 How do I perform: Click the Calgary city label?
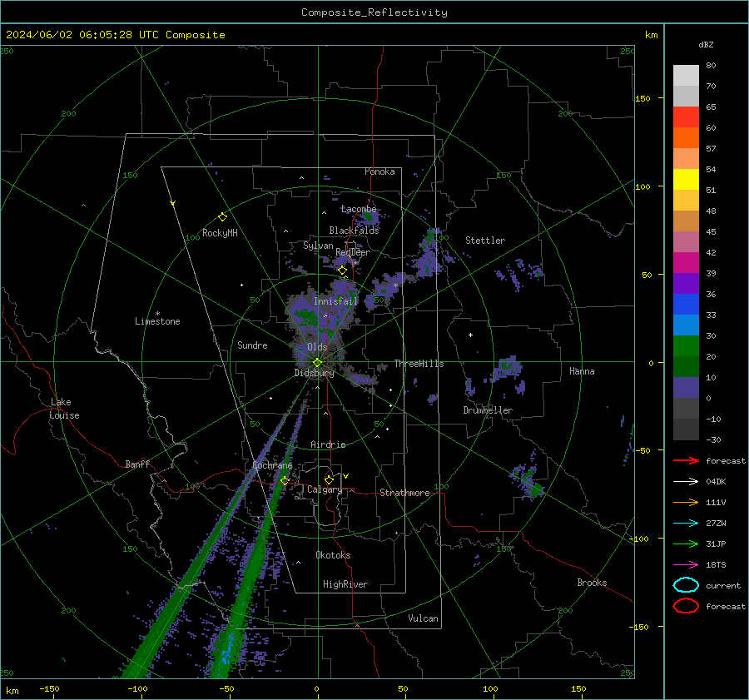[325, 489]
